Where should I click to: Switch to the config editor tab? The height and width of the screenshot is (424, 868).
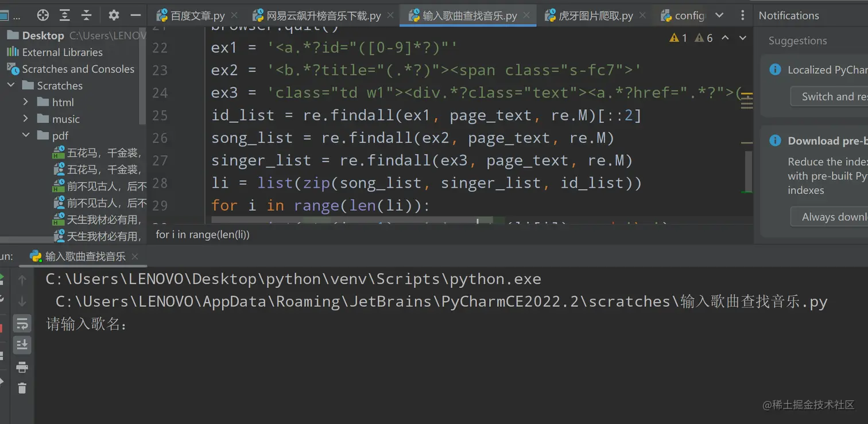(x=683, y=16)
